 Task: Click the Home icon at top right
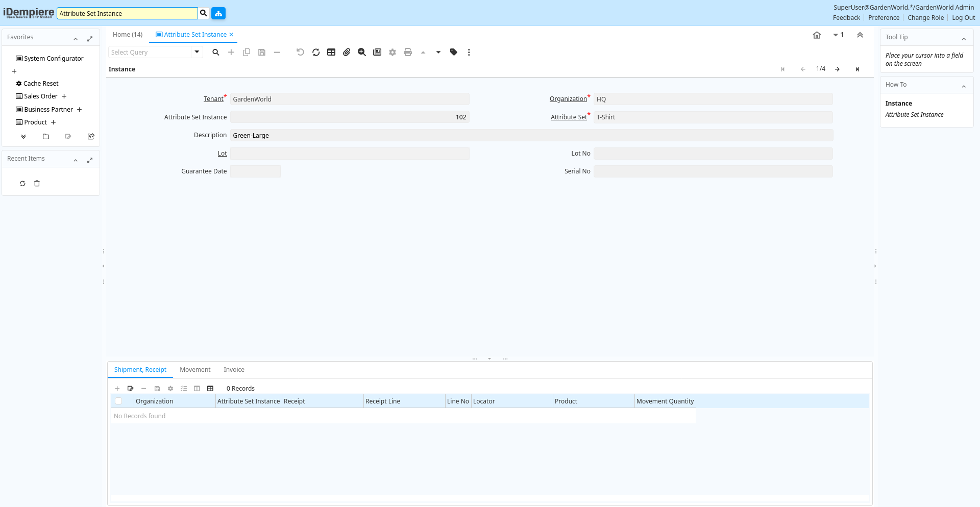pos(817,35)
